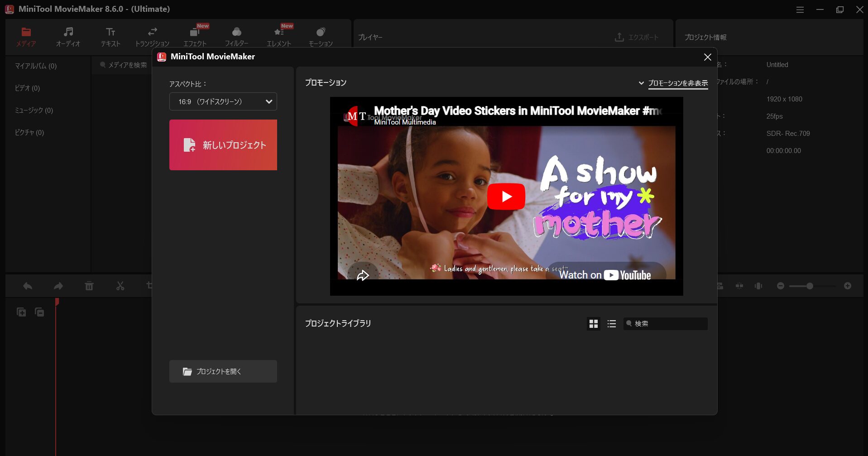Viewport: 868px width, 456px height.
Task: Select ミュージック (0) in the sidebar
Action: point(34,110)
